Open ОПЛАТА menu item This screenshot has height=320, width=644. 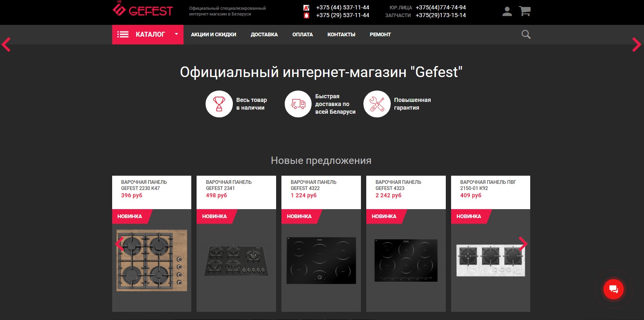click(x=303, y=35)
